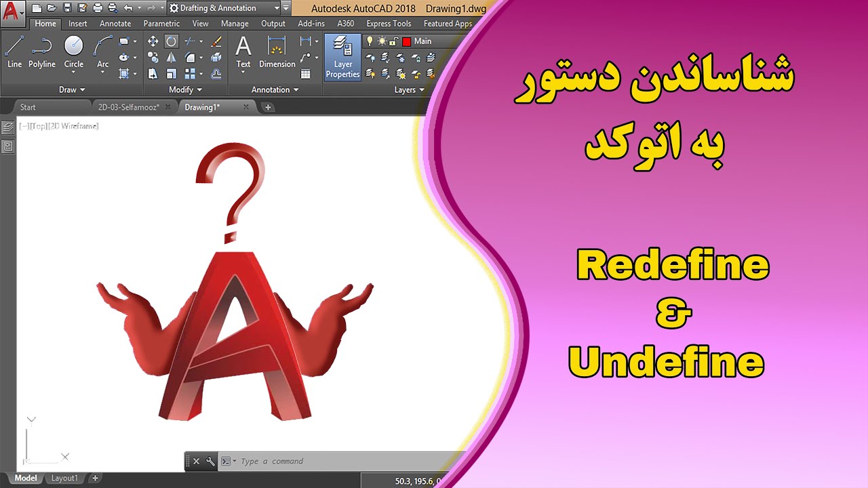Image resolution: width=868 pixels, height=488 pixels.
Task: Toggle layer freeze sun icon
Action: click(x=381, y=41)
